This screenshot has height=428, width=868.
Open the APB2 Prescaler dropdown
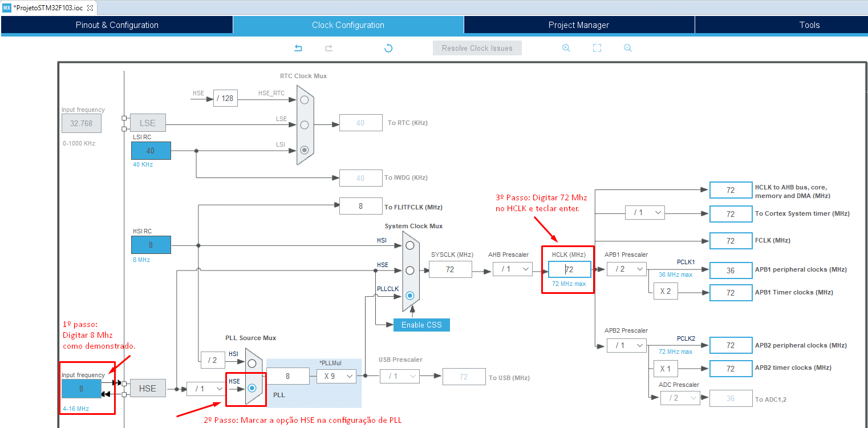pos(627,345)
